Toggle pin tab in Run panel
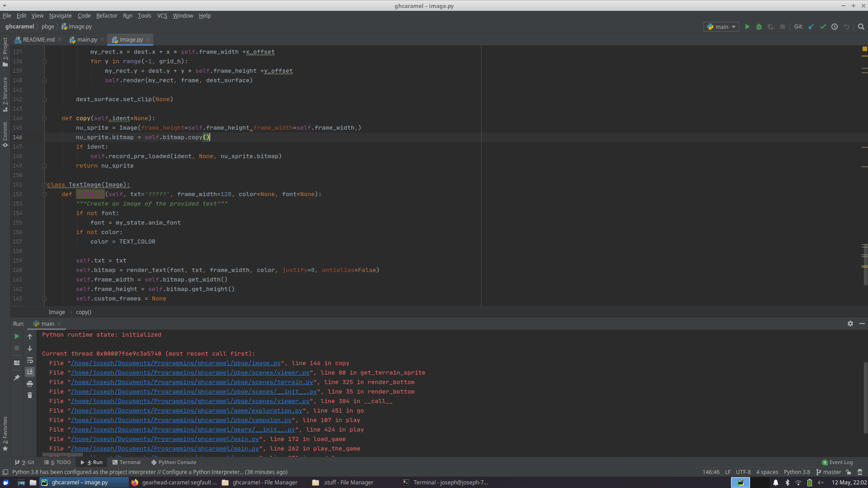The height and width of the screenshot is (488, 868). point(17,378)
